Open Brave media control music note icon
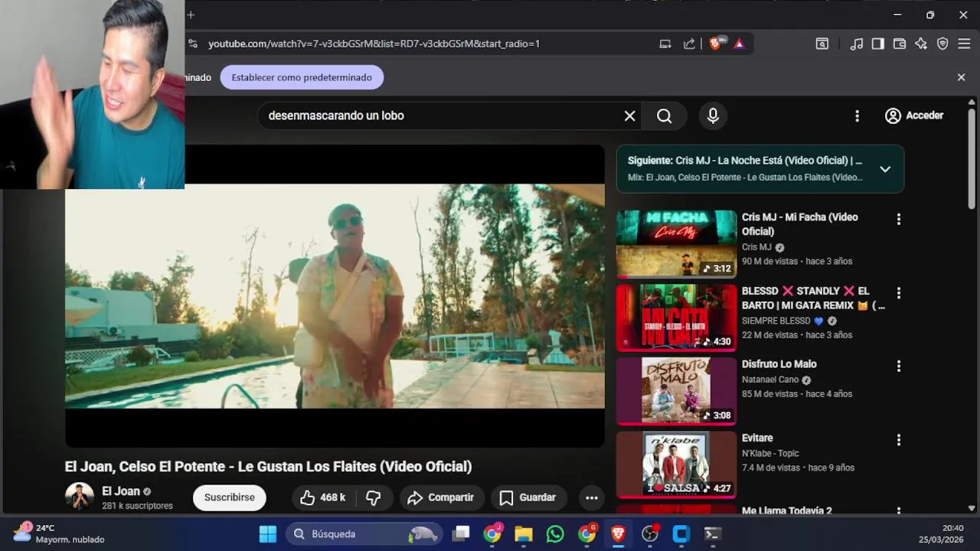Image resolution: width=980 pixels, height=551 pixels. pyautogui.click(x=857, y=44)
